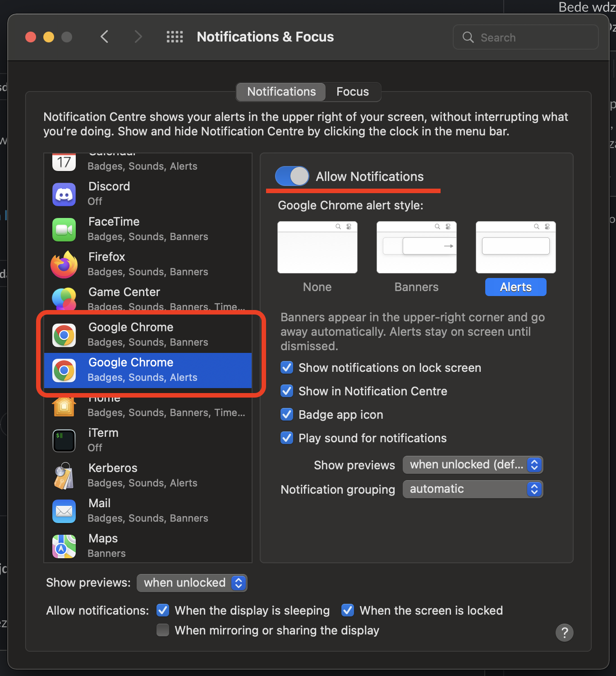Click the Notifications & Focus window title
Screen dimensions: 616x676
266,37
